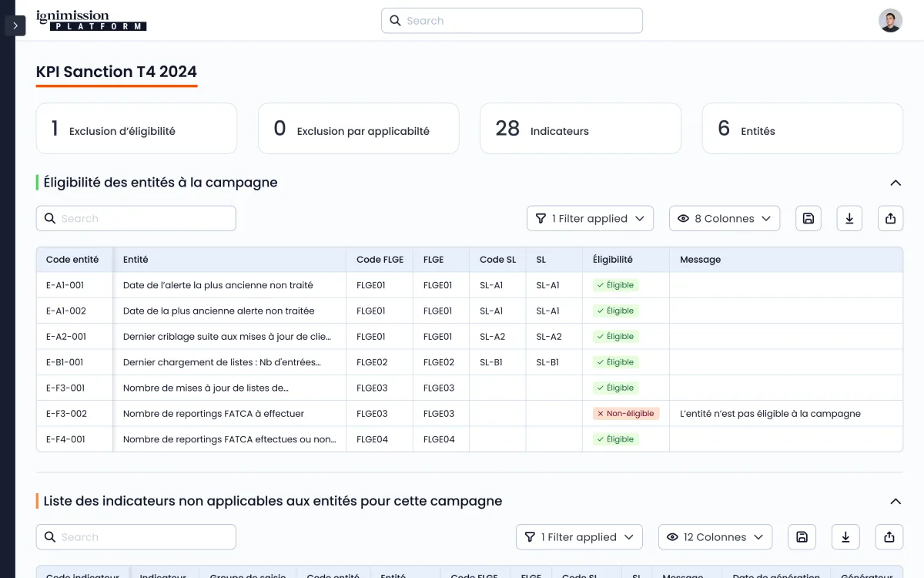
Task: Open eligibility section's 1 Filter applied dropdown
Action: [590, 219]
